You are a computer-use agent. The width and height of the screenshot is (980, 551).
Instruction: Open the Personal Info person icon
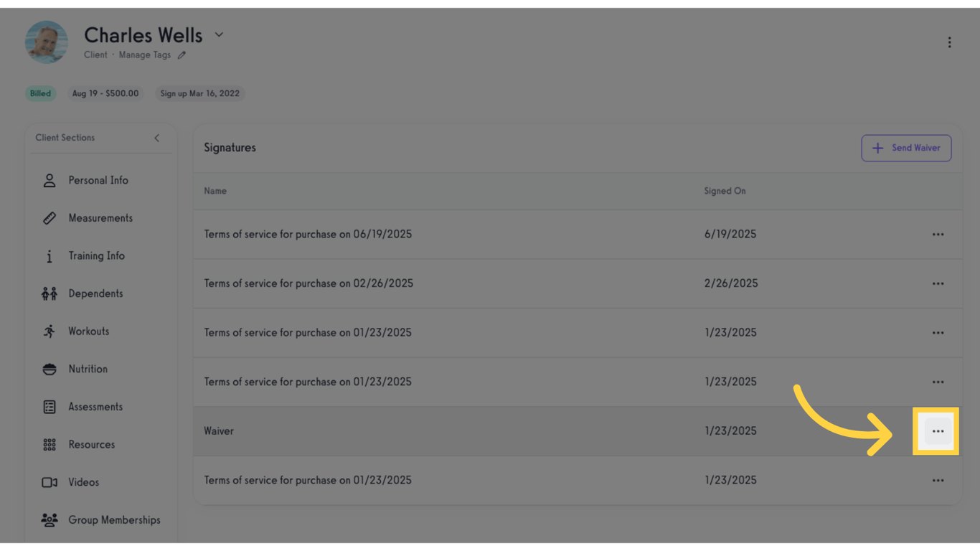(x=49, y=180)
